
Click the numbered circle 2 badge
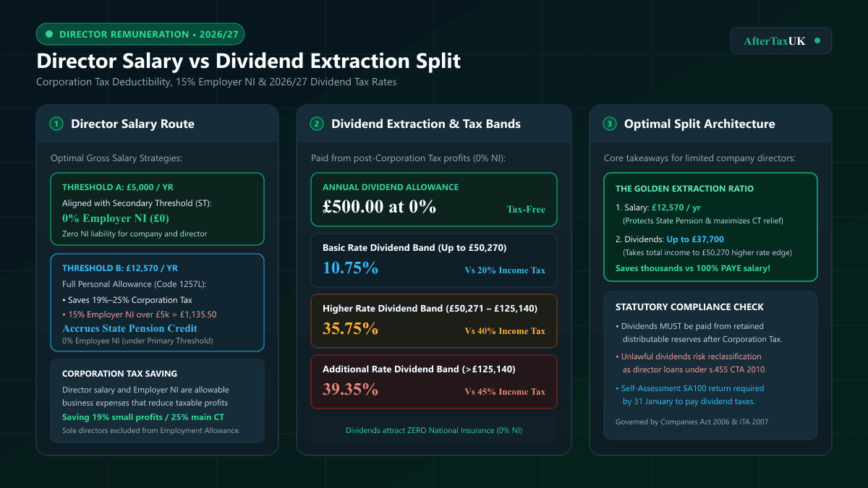coord(317,124)
